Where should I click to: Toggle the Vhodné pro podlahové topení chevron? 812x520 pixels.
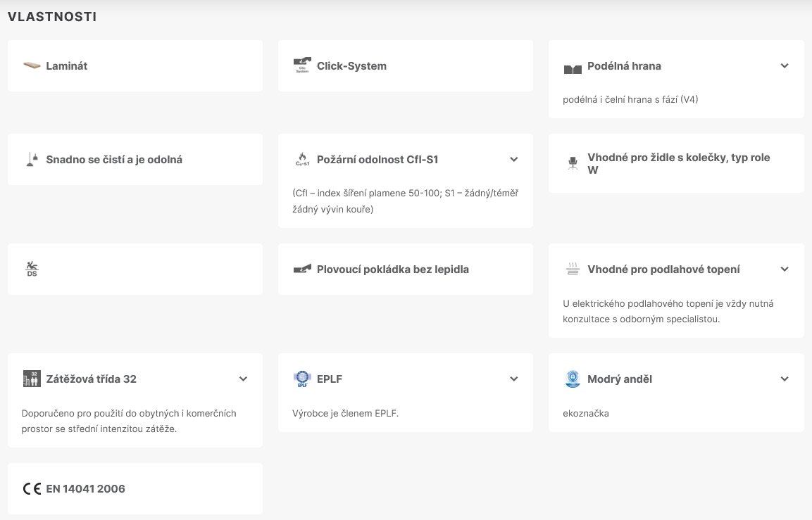785,269
